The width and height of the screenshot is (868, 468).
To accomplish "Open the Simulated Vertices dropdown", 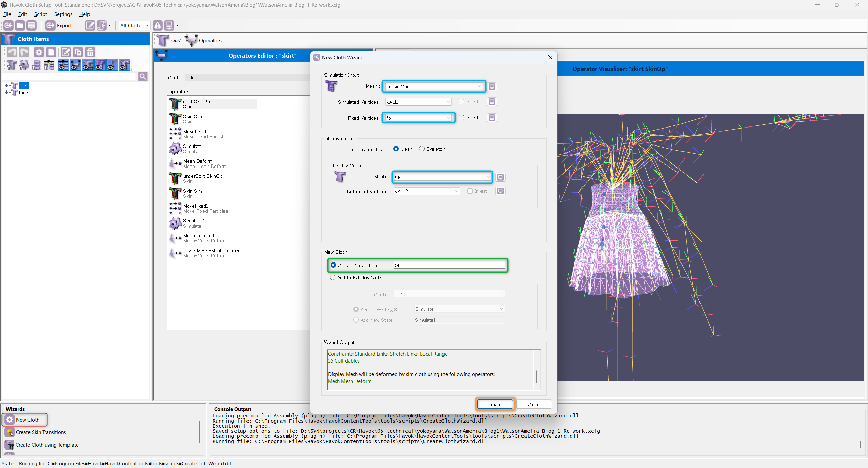I will tap(418, 102).
